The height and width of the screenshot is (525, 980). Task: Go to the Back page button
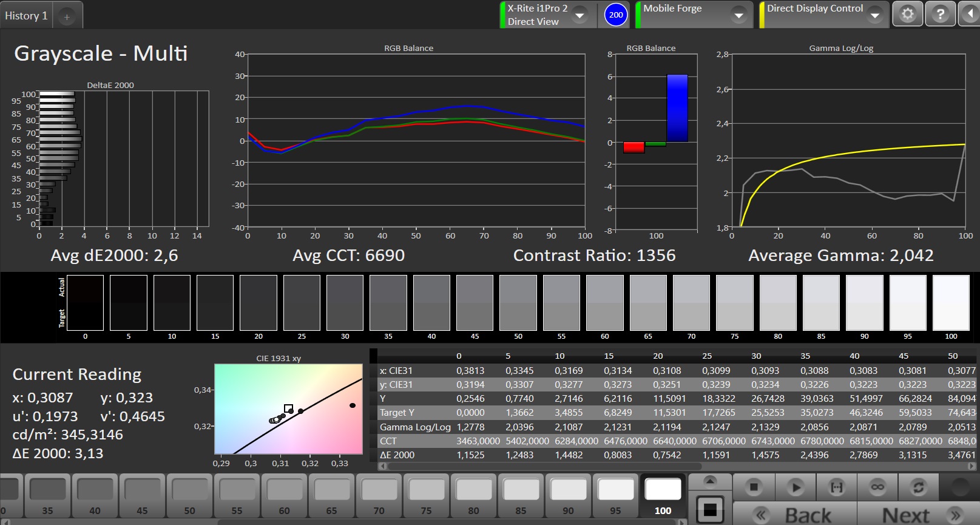[x=795, y=515]
